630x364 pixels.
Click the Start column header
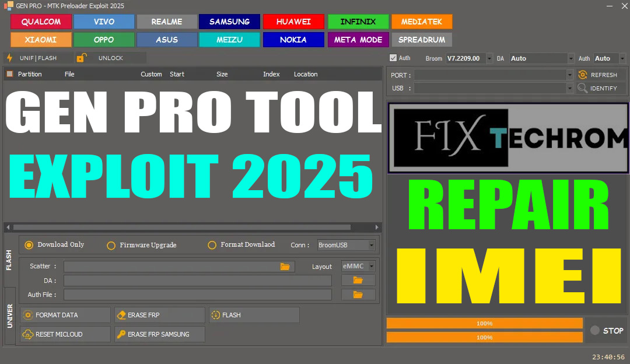[177, 74]
